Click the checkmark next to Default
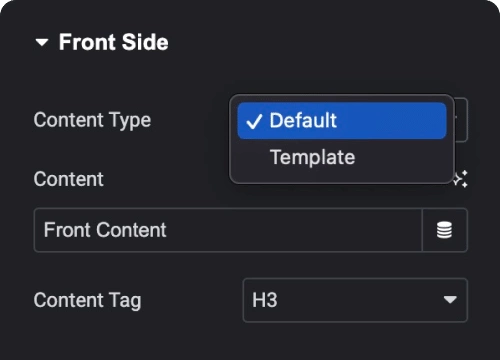 254,121
